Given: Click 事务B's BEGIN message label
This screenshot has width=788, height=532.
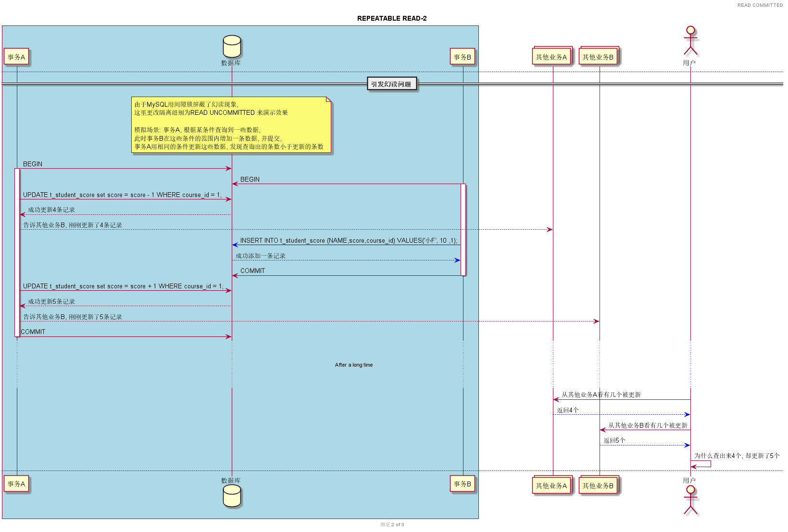Looking at the screenshot, I should coord(250,179).
